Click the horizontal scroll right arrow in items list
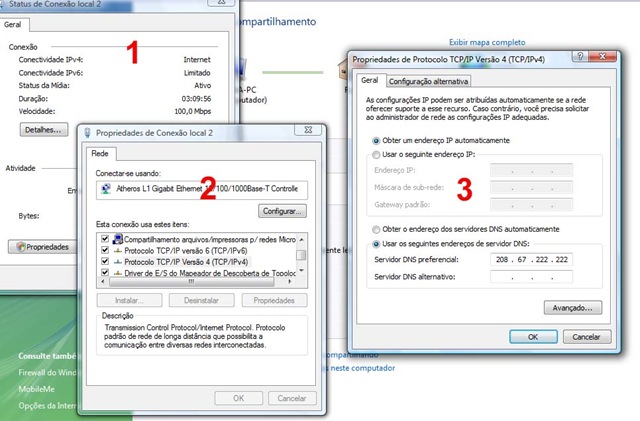Image resolution: width=640 pixels, height=421 pixels. (x=290, y=281)
